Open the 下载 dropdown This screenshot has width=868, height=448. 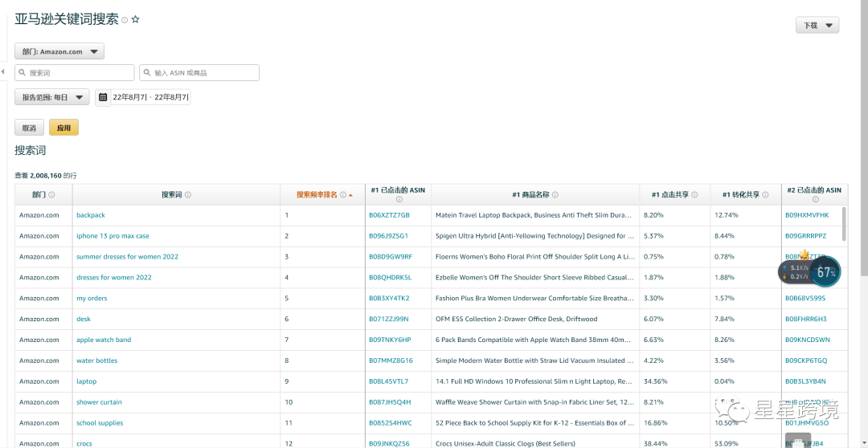tap(817, 26)
